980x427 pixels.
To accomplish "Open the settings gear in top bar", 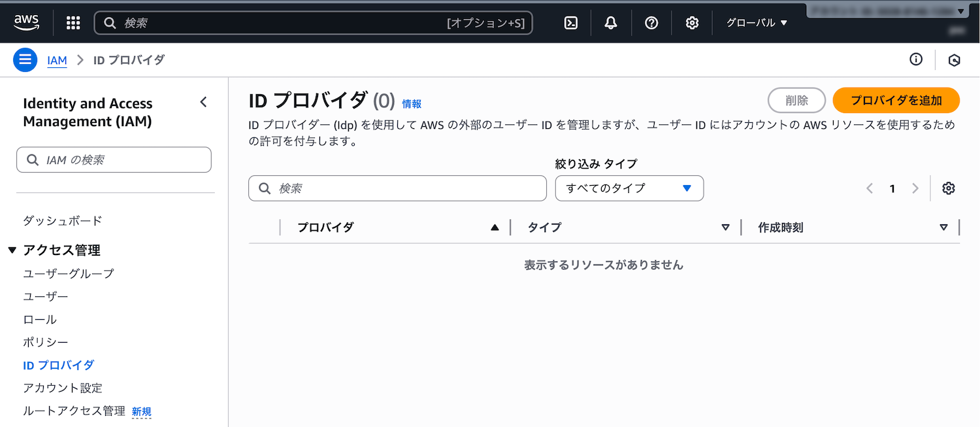I will [x=692, y=23].
